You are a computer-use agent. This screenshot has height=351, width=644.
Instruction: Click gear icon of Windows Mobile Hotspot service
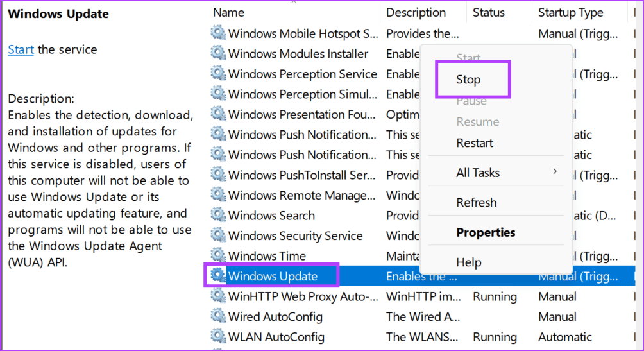tap(218, 33)
